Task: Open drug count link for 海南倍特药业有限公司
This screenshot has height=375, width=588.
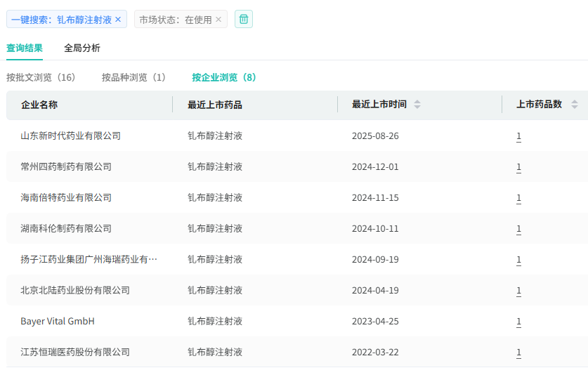Action: (518, 198)
